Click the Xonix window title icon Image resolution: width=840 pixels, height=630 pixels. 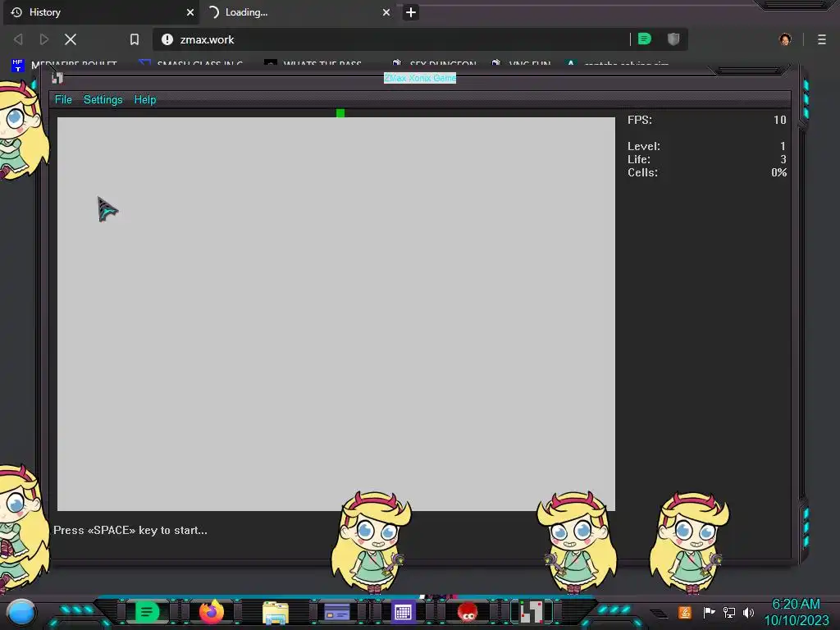[x=57, y=78]
